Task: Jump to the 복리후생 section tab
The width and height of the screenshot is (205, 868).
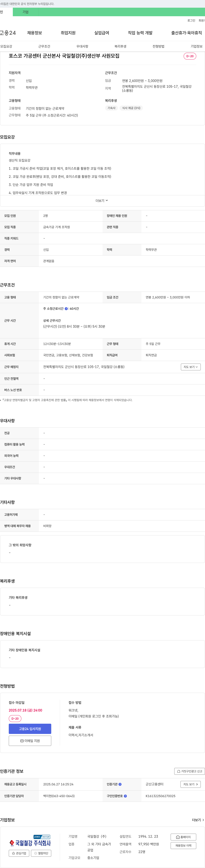Action: [x=120, y=47]
